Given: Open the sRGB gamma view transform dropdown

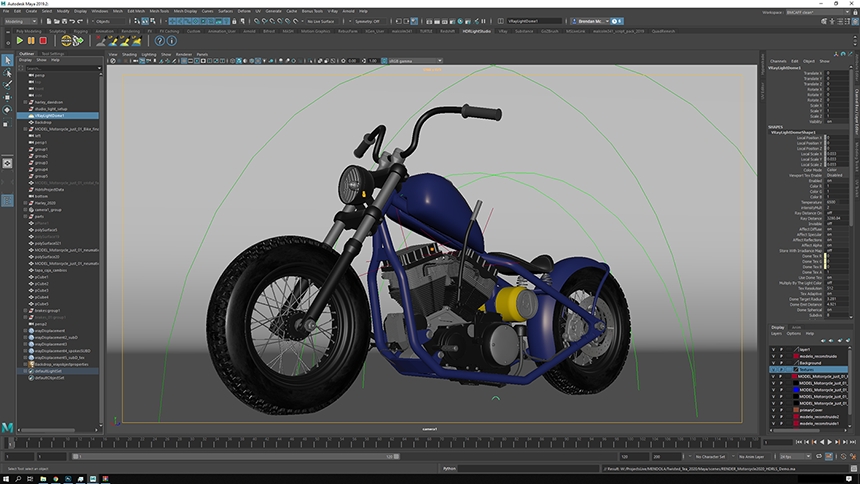Looking at the screenshot, I should 414,61.
